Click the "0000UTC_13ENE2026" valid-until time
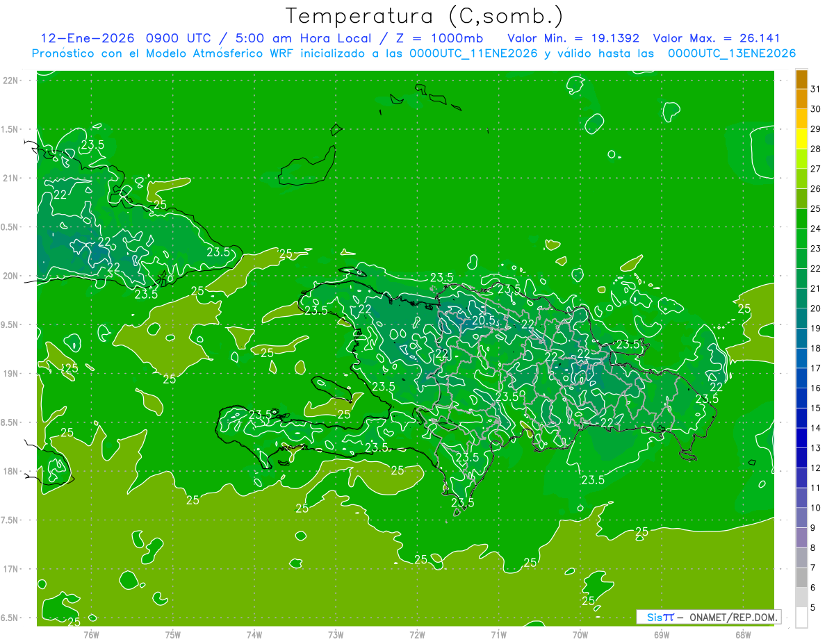The height and width of the screenshot is (644, 834). pos(731,53)
